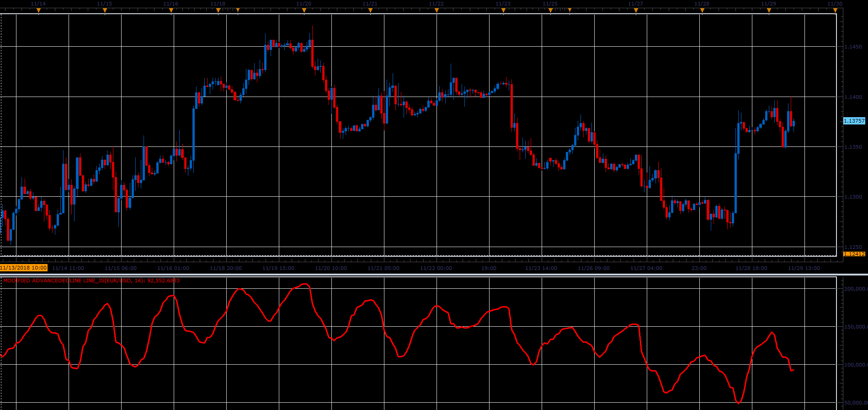This screenshot has height=410, width=868.
Task: Click the 100,000 indicator axis value
Action: click(856, 365)
